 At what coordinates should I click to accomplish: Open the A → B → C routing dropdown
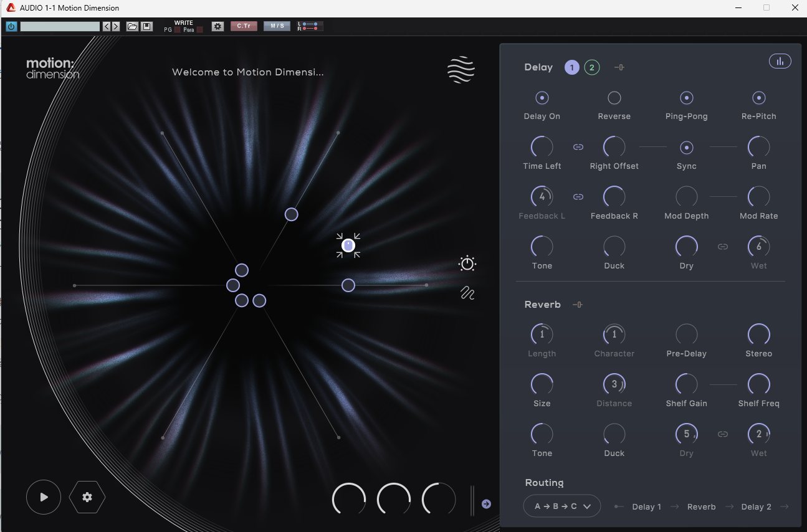(562, 506)
